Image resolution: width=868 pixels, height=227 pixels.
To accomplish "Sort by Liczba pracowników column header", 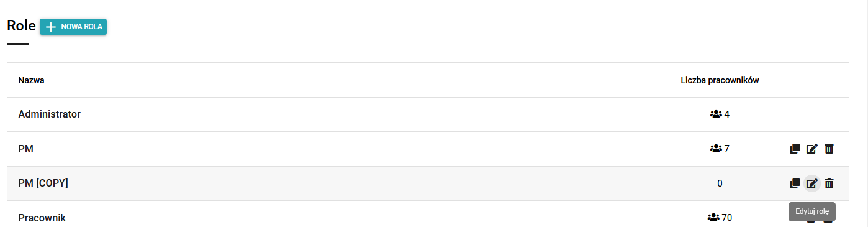I will coord(720,80).
